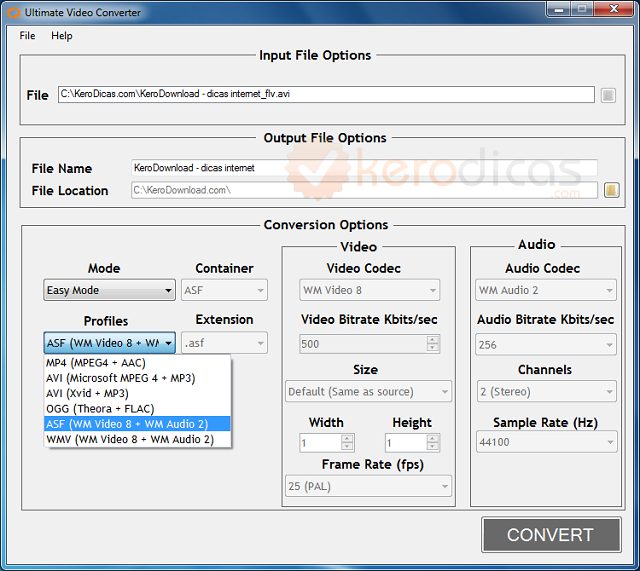Screen dimensions: 640x571
Task: Click the input file browse icon
Action: (x=608, y=95)
